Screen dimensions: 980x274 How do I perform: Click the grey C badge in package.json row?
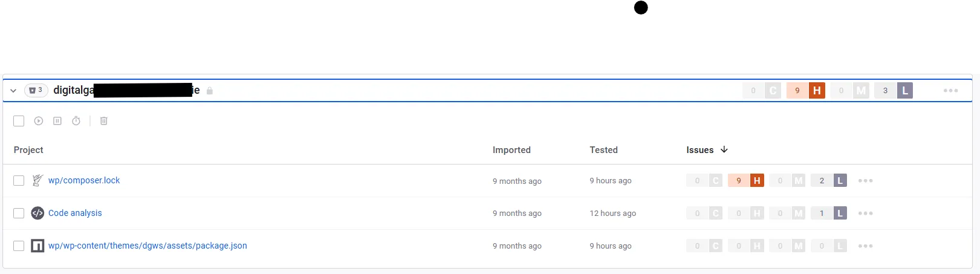coord(716,246)
